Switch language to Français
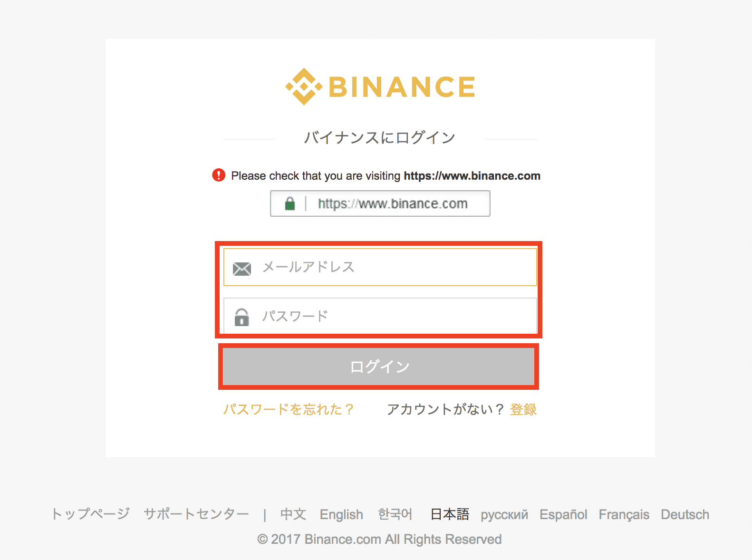Screen dimensions: 752x560 tap(624, 514)
